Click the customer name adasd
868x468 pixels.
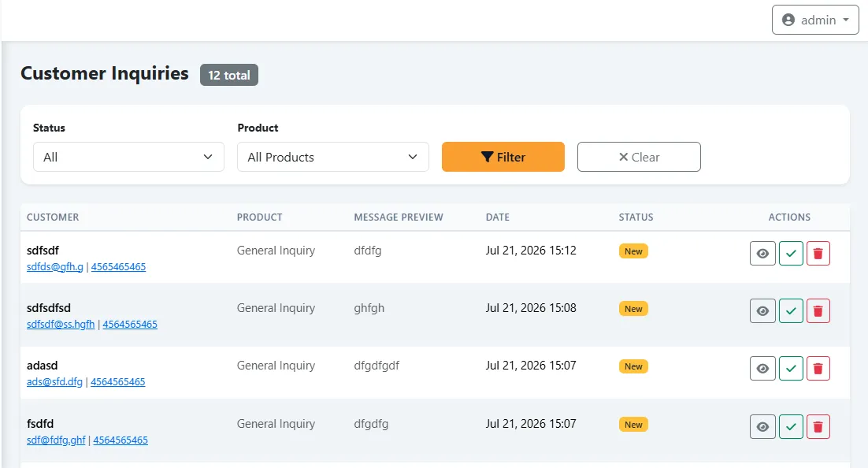click(x=42, y=366)
